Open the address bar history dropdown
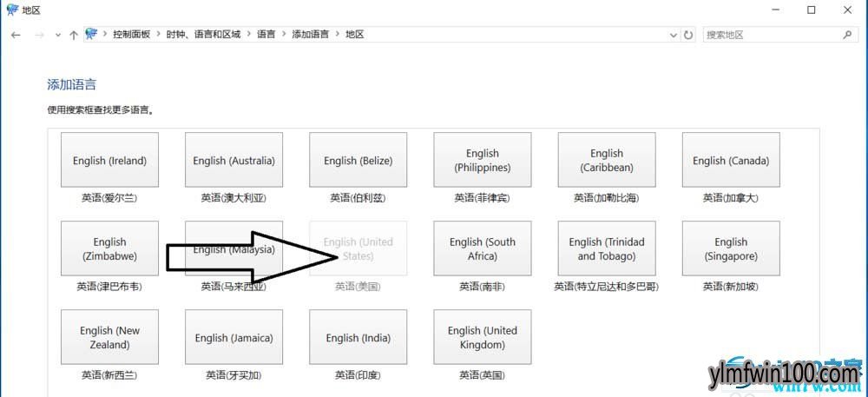Image resolution: width=868 pixels, height=397 pixels. click(x=674, y=35)
